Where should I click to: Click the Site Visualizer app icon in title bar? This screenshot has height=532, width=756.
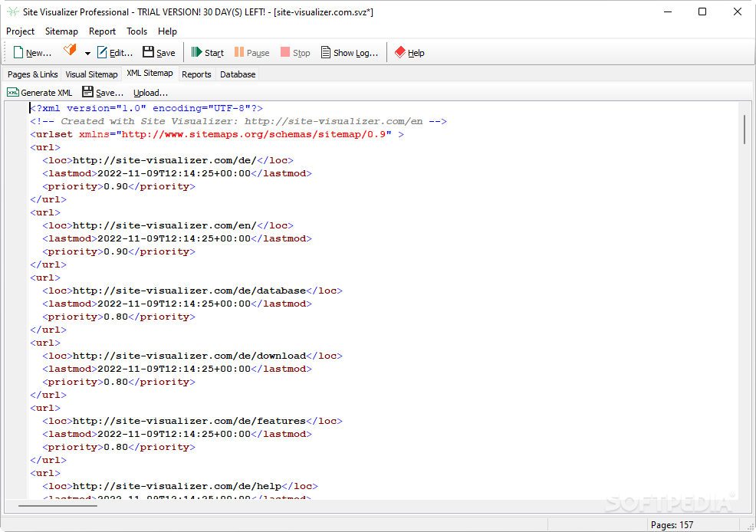click(13, 11)
